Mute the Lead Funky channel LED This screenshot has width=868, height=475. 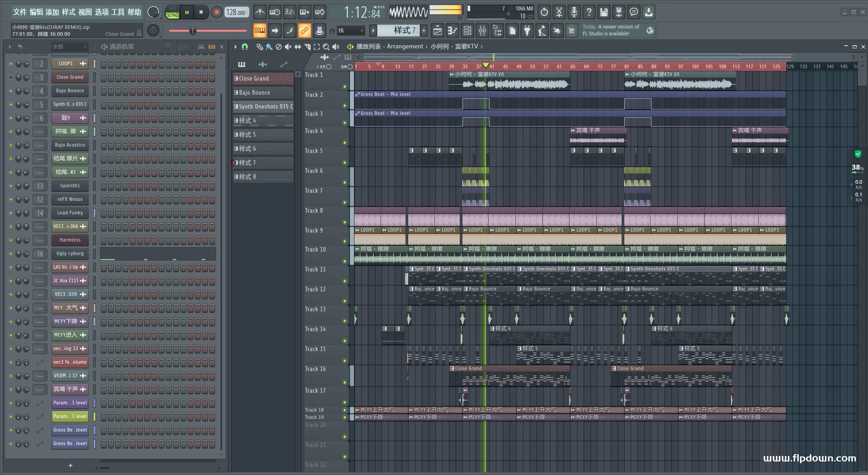(11, 213)
